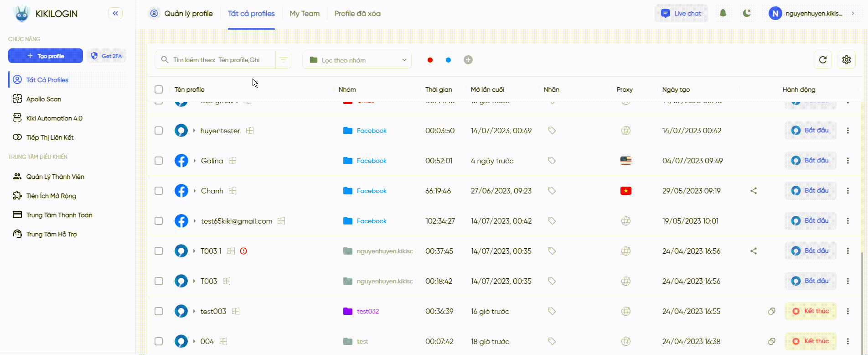The width and height of the screenshot is (868, 355).
Task: Toggle dark mode moon icon
Action: point(747,13)
